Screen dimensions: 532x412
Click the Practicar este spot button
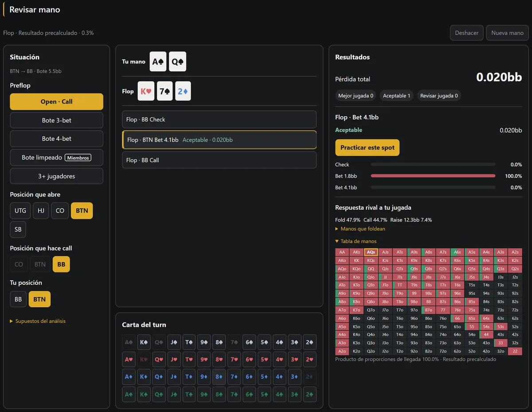(x=368, y=148)
